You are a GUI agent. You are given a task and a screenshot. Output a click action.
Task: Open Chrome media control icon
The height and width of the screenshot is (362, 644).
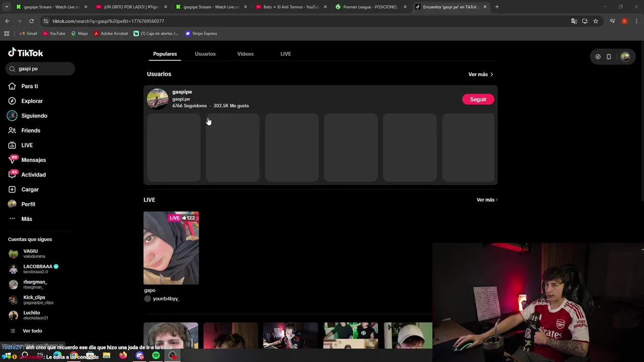612,21
